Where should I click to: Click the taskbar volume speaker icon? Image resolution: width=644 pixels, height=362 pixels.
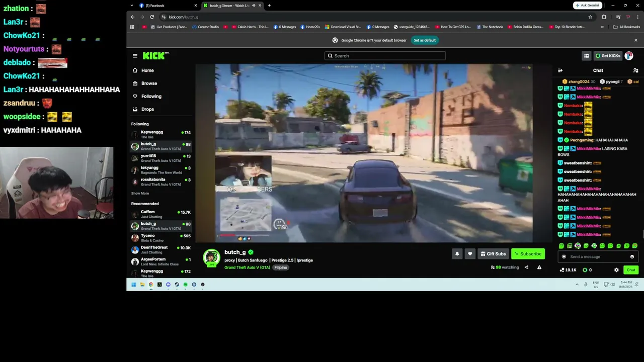(x=613, y=285)
